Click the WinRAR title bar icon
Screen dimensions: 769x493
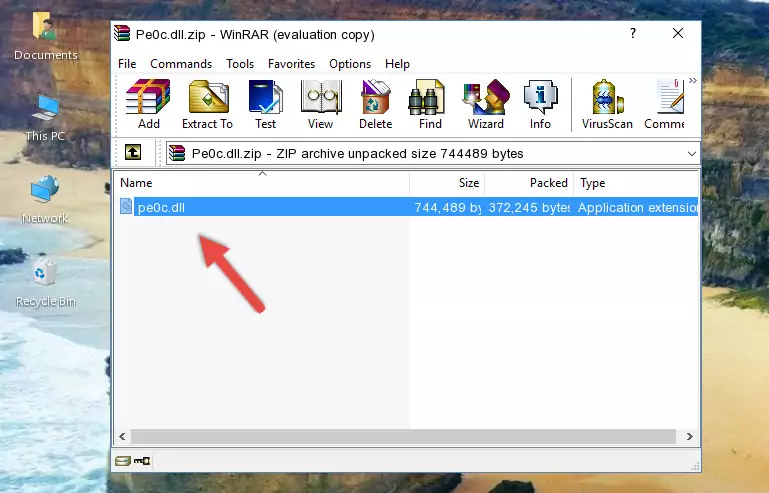coord(122,33)
